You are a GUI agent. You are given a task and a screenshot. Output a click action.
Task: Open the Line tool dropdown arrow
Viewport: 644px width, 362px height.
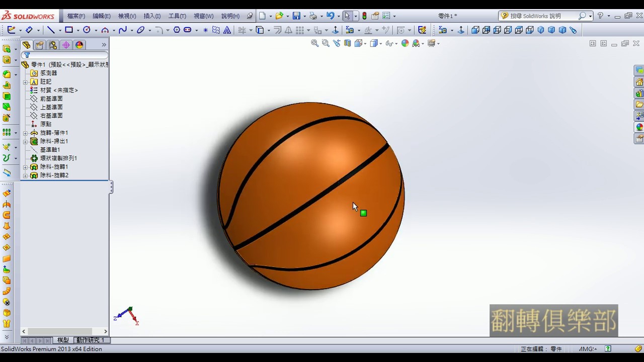tap(60, 31)
